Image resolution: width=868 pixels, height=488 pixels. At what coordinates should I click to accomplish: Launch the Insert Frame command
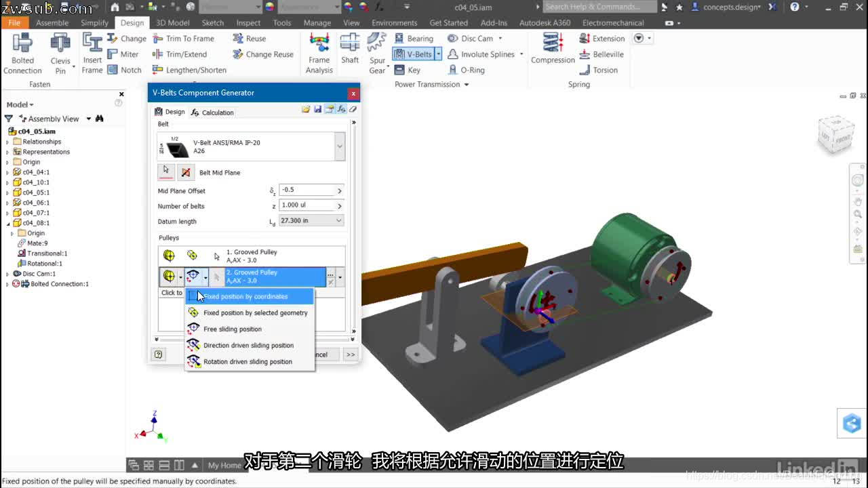pos(92,54)
